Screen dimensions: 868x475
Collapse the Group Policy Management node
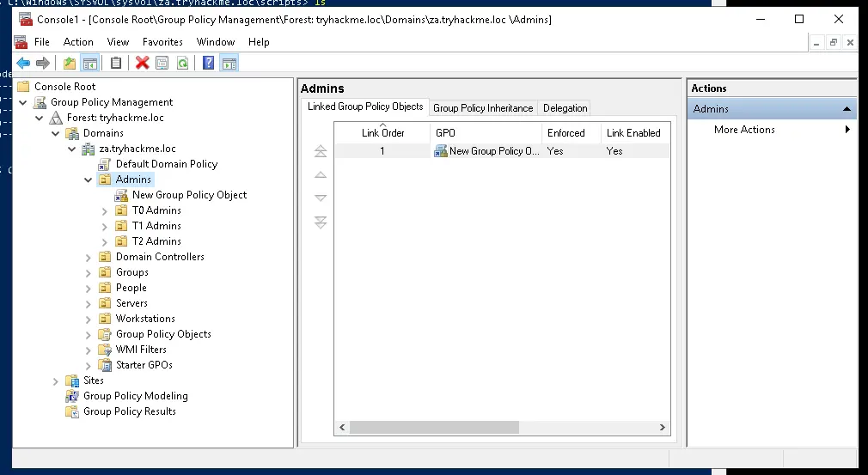pyautogui.click(x=23, y=102)
